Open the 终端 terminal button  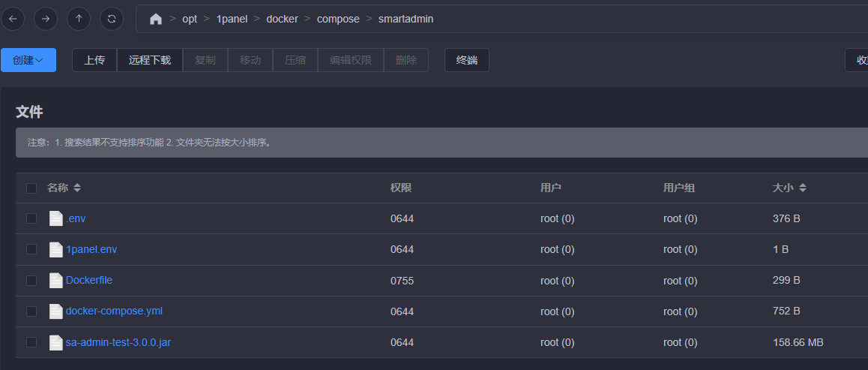pos(467,60)
